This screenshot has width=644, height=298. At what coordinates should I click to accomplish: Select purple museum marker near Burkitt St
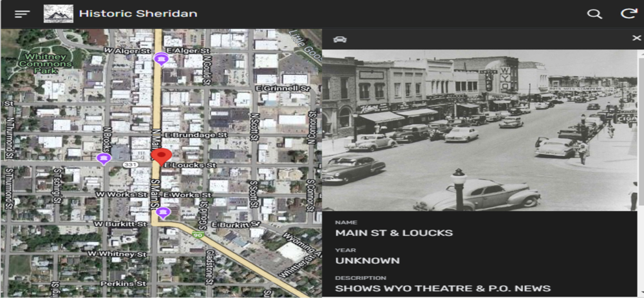[164, 213]
